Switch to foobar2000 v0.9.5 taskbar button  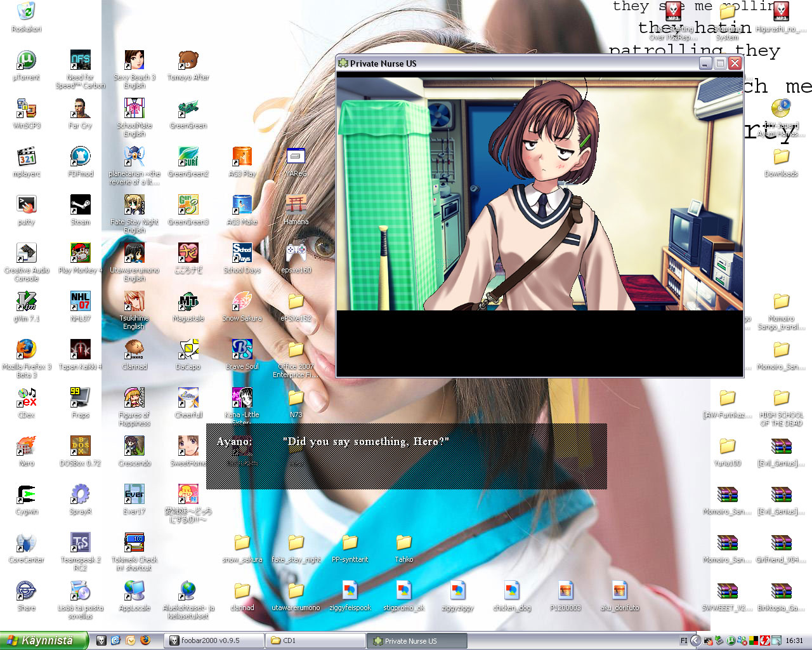tap(214, 640)
